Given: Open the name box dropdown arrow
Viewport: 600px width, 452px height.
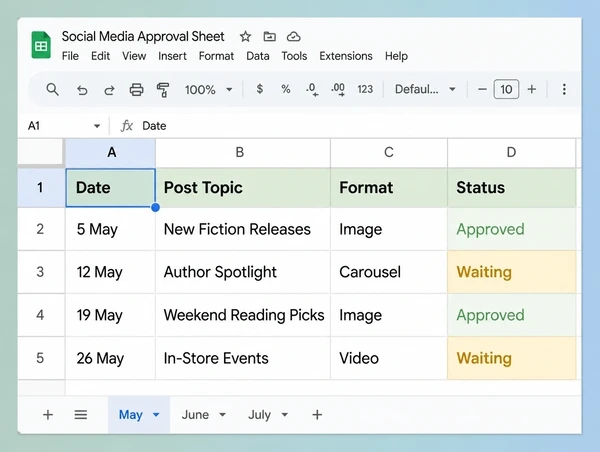Looking at the screenshot, I should [x=97, y=126].
